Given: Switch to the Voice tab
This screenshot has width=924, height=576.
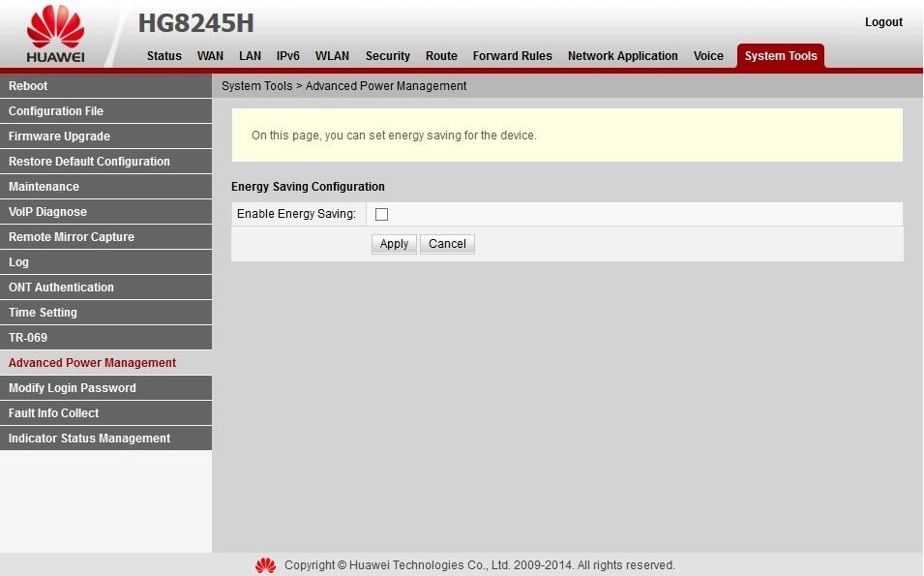Looking at the screenshot, I should tap(708, 55).
